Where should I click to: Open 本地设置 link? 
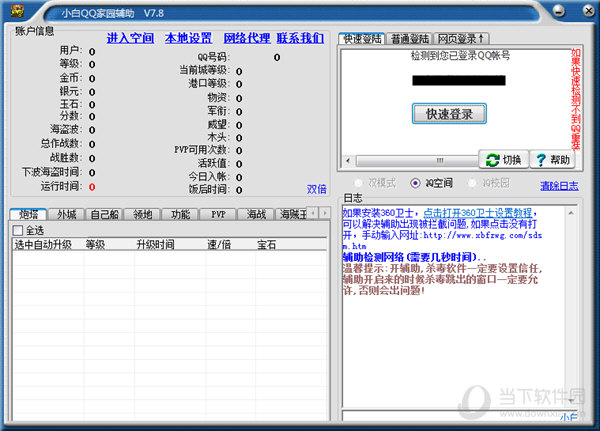[x=189, y=38]
